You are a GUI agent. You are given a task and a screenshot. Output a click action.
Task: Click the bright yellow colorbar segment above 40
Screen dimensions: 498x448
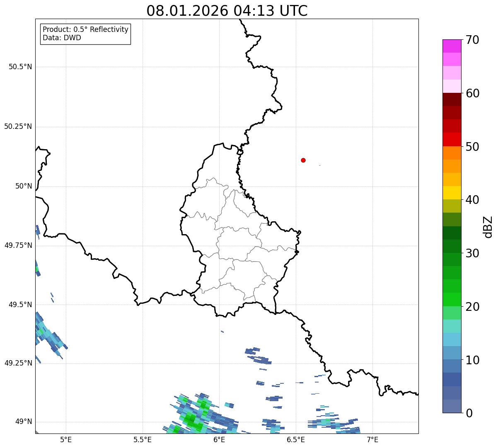tap(452, 193)
